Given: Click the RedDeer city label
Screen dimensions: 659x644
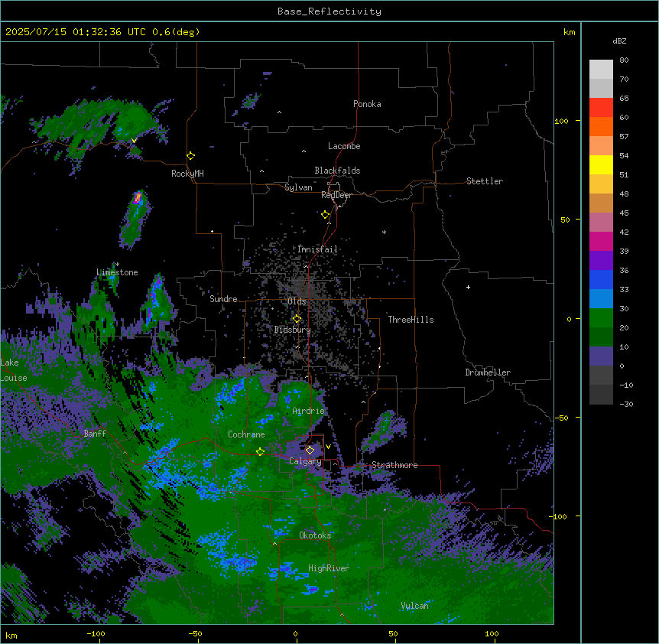Looking at the screenshot, I should click(336, 195).
